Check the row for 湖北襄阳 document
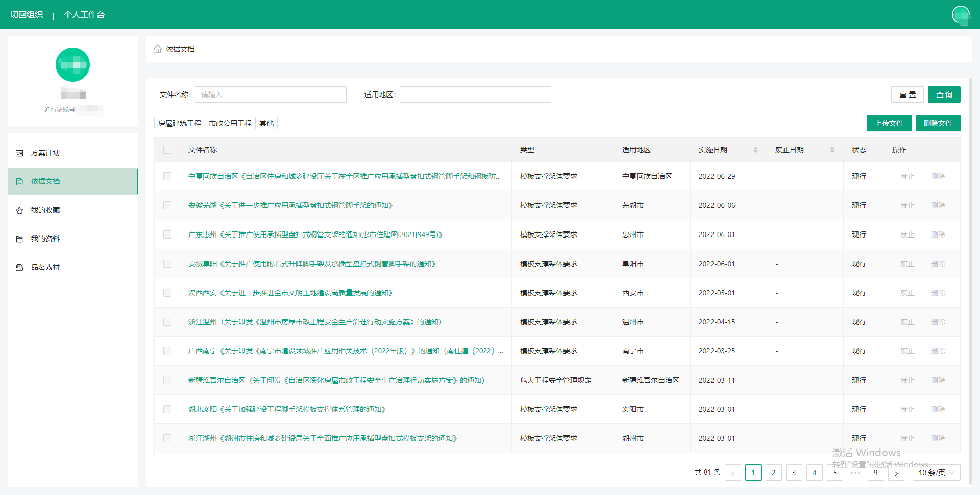Screen dimensions: 980x495 pyautogui.click(x=167, y=409)
